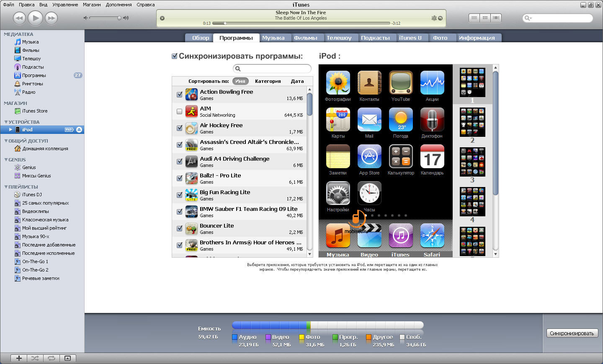Viewport: 603px width, 364px height.
Task: Collapse the ОБЩИЙ ДОСТУП section
Action: (x=6, y=141)
